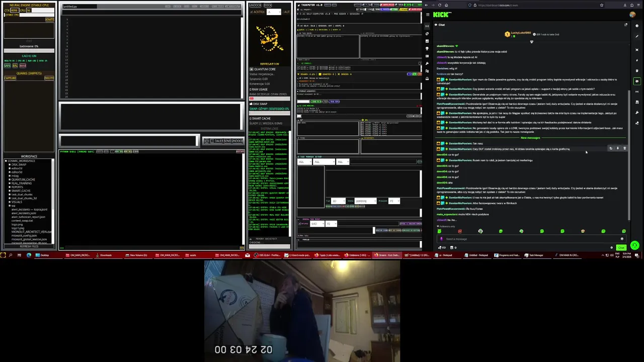Viewport: 644px width, 362px height.
Task: Expand the SMART_CACHE folder
Action: (10, 191)
